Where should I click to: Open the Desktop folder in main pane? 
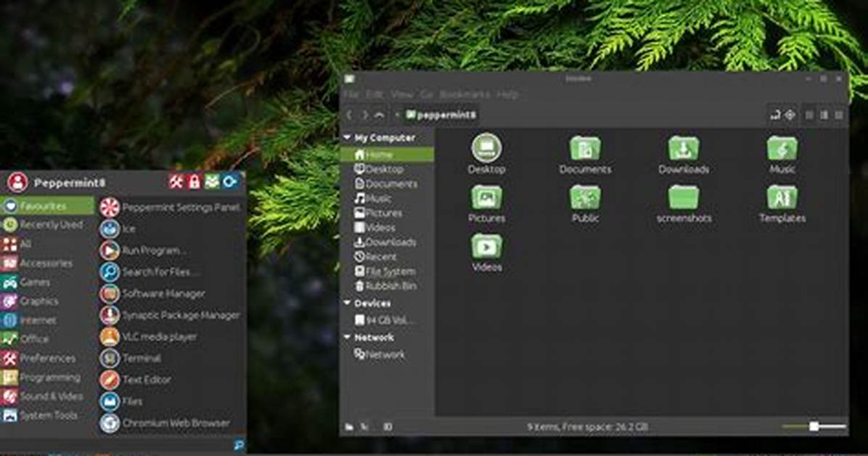(x=486, y=154)
